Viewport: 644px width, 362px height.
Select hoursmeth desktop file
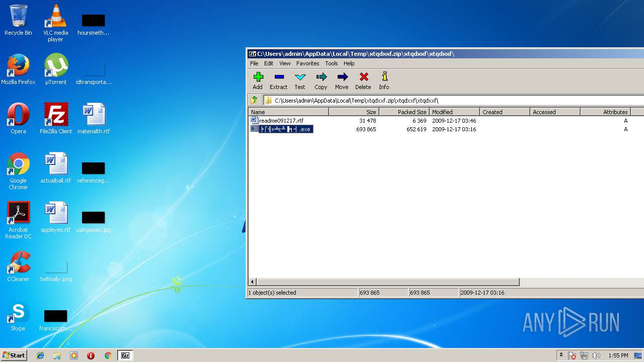coord(94,24)
